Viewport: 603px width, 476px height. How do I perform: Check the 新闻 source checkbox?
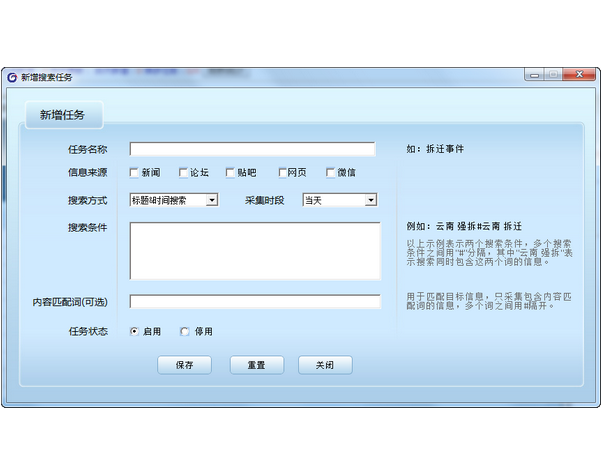tap(134, 173)
